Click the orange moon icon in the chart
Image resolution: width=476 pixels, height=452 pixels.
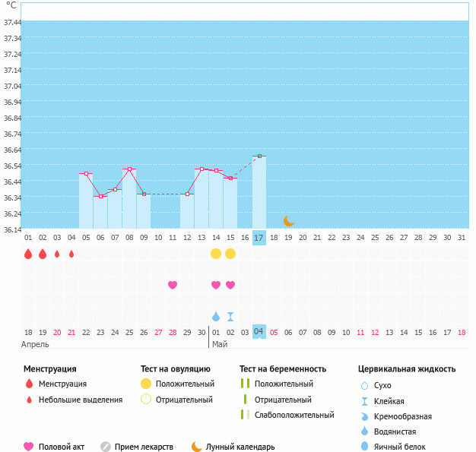click(289, 221)
